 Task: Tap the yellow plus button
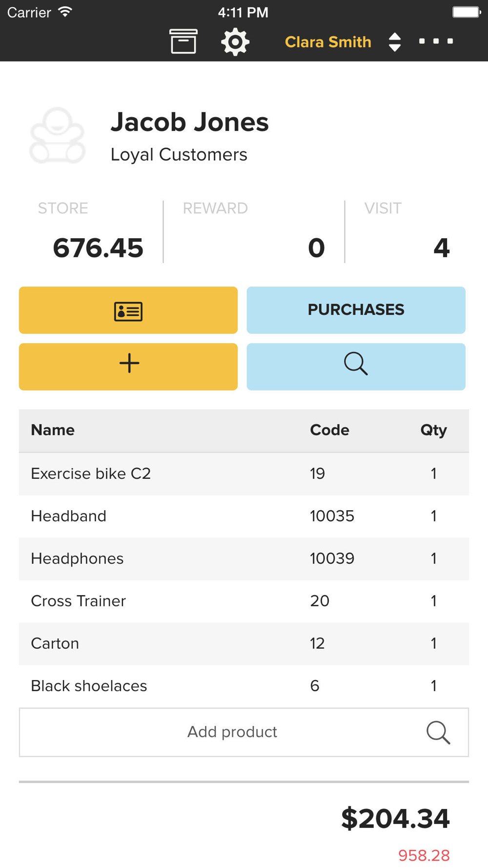pos(128,367)
